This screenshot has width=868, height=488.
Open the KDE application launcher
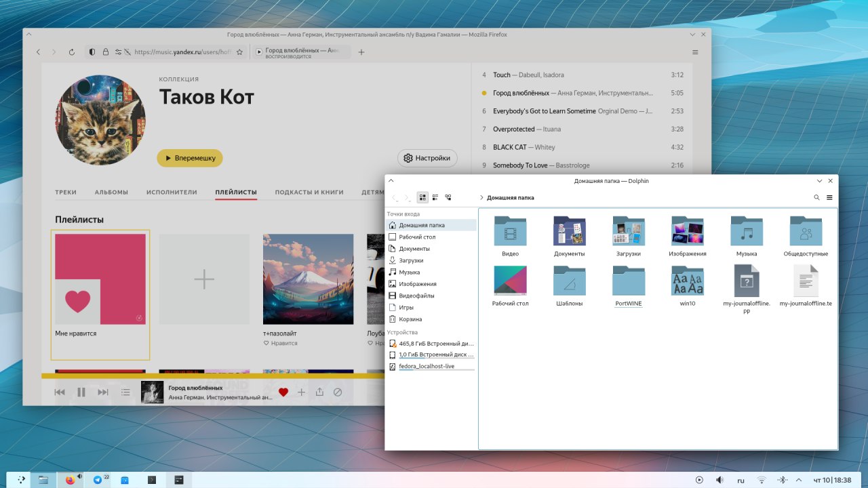point(22,480)
